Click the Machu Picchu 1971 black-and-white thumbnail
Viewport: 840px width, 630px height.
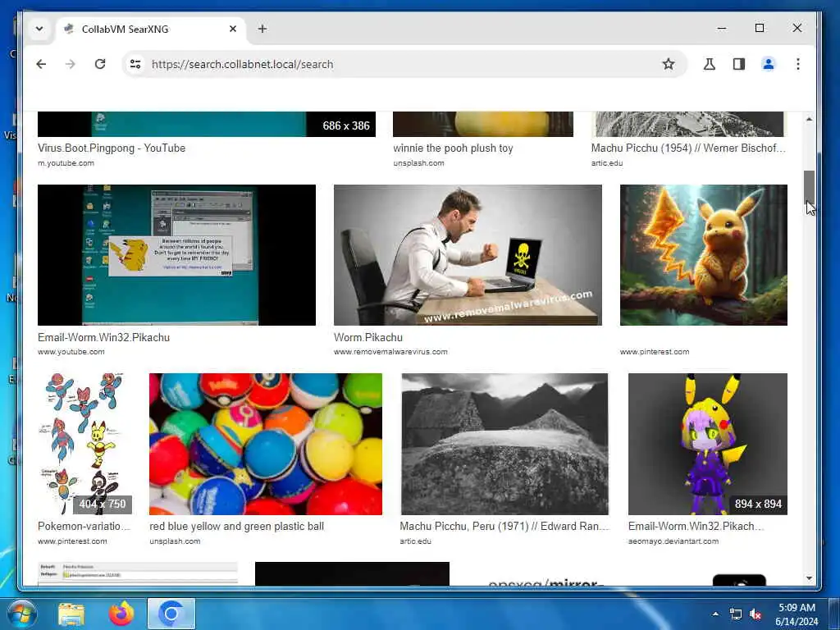(x=504, y=444)
